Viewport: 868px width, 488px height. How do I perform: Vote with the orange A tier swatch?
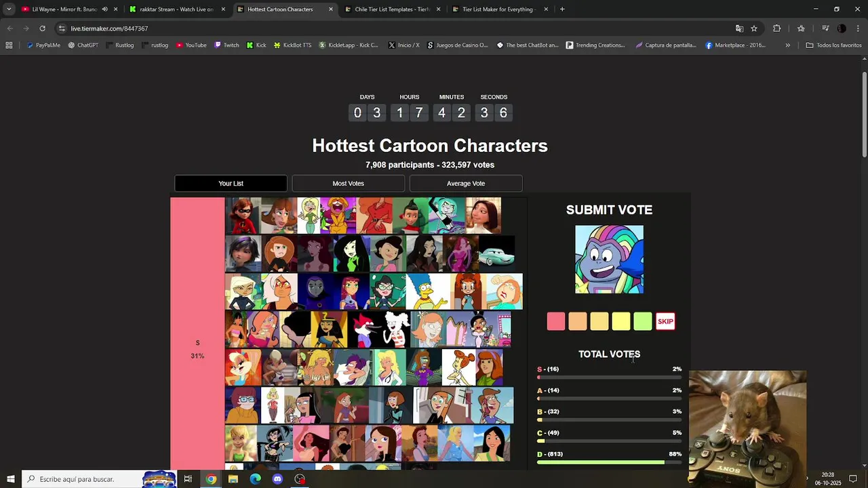(577, 321)
